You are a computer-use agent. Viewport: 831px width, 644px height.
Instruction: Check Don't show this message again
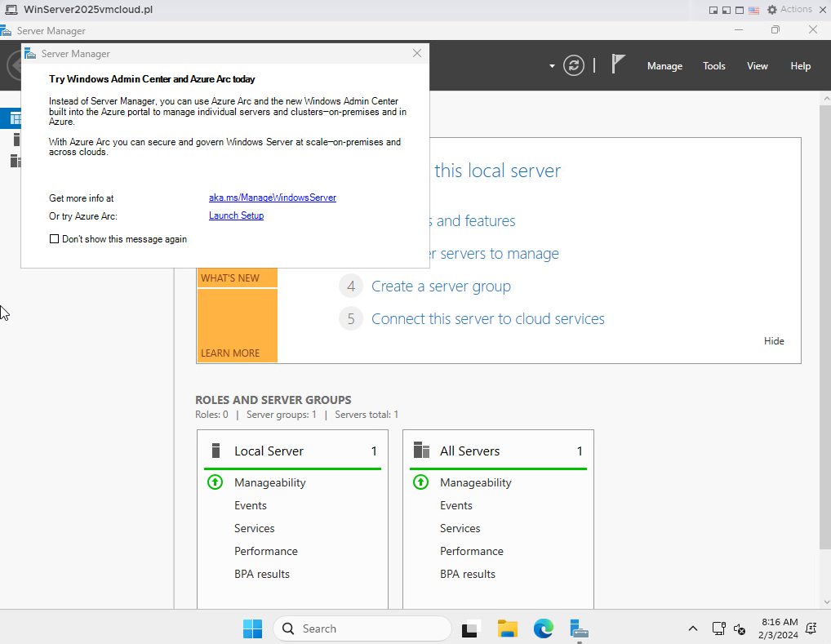click(x=54, y=238)
